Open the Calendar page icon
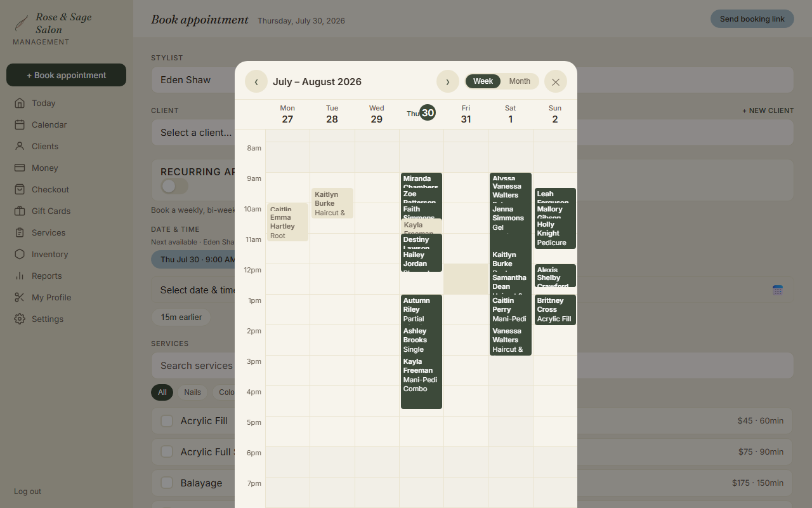The height and width of the screenshot is (508, 812). click(20, 124)
